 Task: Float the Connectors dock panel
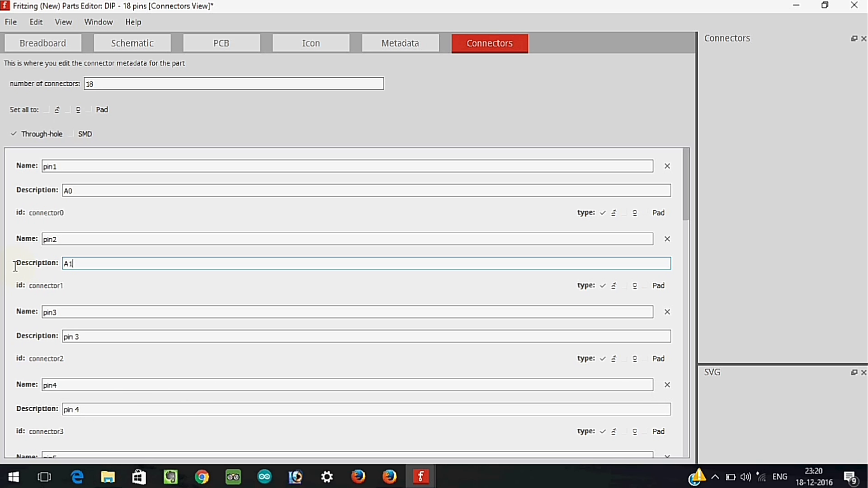[x=854, y=39]
